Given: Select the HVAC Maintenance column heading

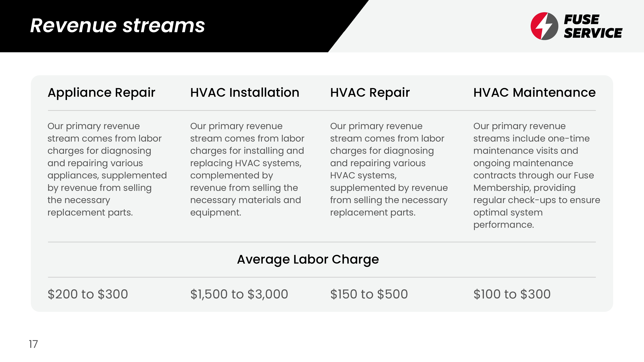Looking at the screenshot, I should pyautogui.click(x=534, y=92).
